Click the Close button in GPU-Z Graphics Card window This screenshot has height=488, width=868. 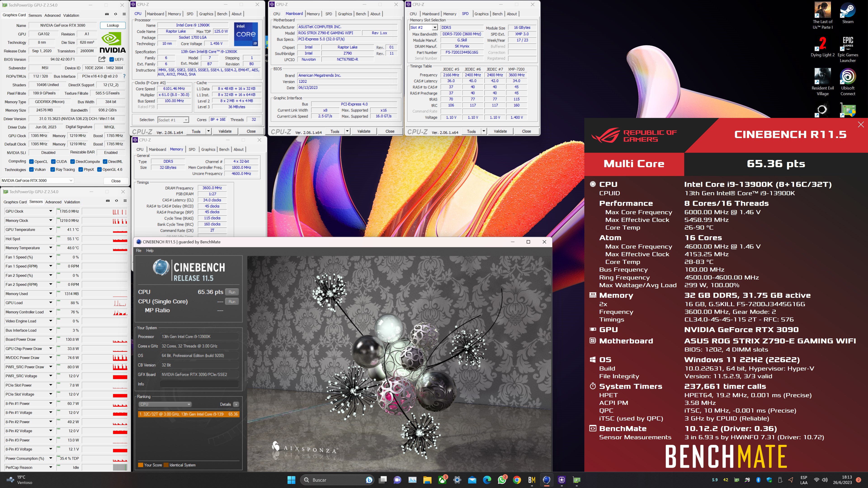click(x=116, y=181)
